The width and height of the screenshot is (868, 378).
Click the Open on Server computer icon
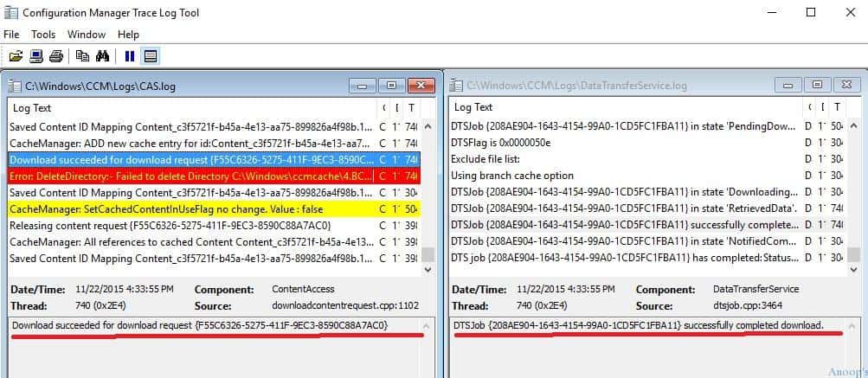click(x=36, y=56)
